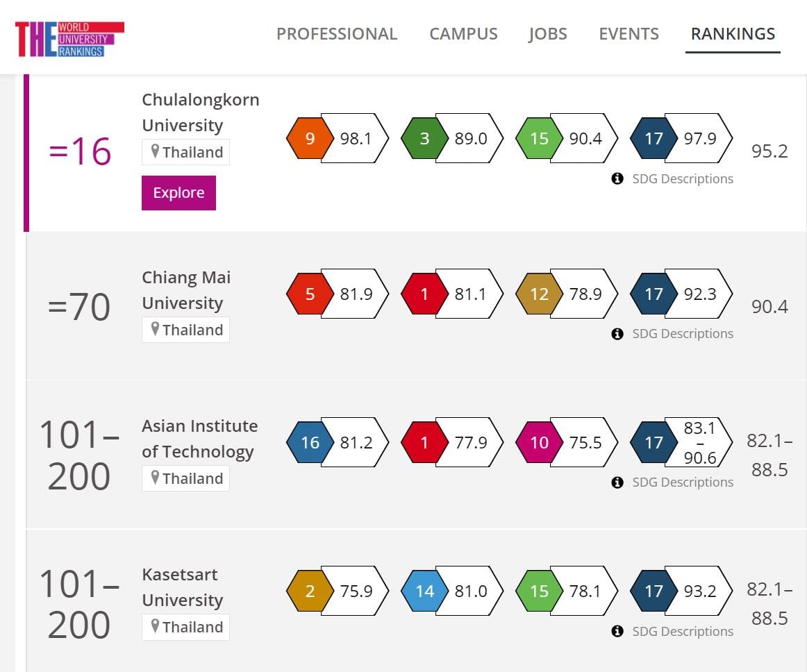Image resolution: width=807 pixels, height=672 pixels.
Task: Click score 98.1 in Chulalongkorn row
Action: 356,138
